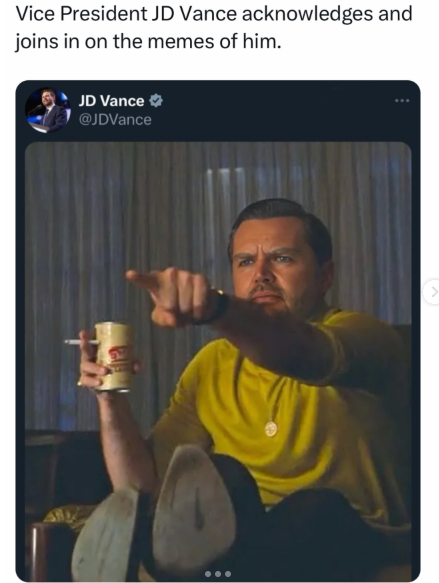Open the three-dot more options menu

pyautogui.click(x=402, y=100)
